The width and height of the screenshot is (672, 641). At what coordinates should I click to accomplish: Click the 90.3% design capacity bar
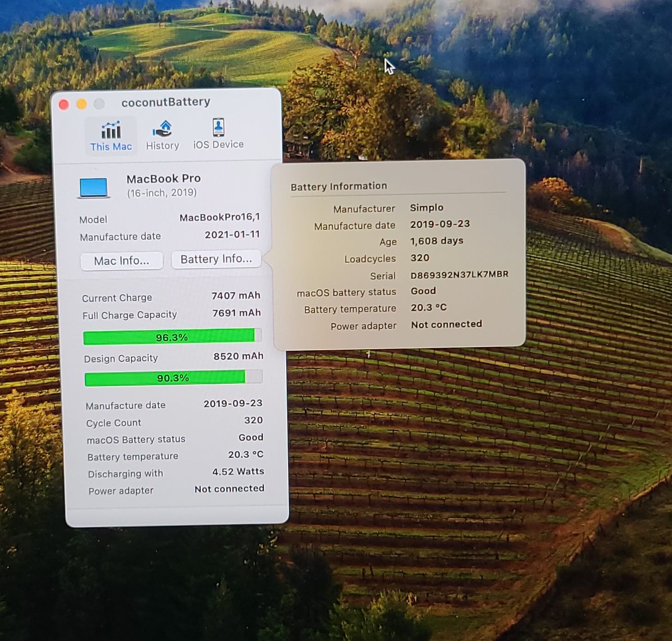click(174, 378)
